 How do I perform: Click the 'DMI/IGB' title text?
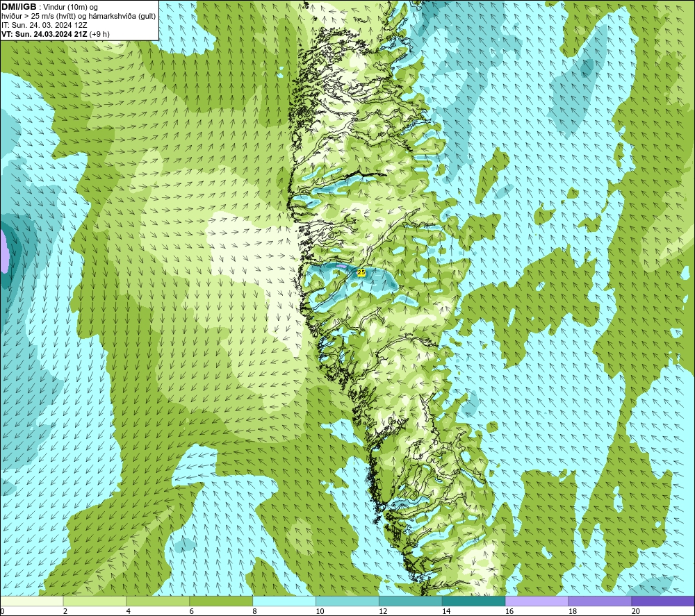coord(19,7)
